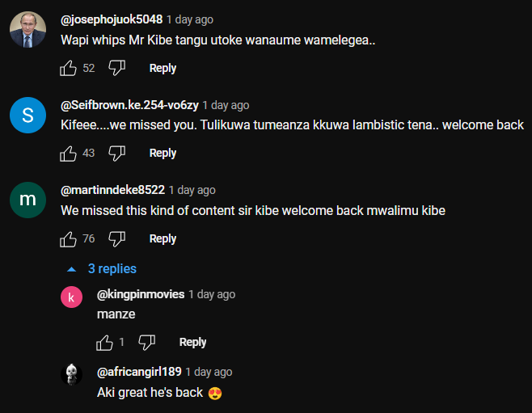The width and height of the screenshot is (532, 413).
Task: Like Seifbrown.ke.254's comment
Action: click(69, 153)
